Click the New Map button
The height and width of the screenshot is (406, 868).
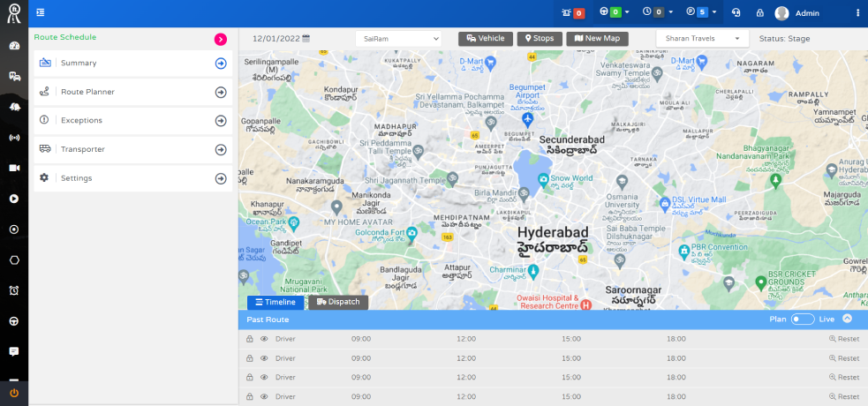click(597, 39)
